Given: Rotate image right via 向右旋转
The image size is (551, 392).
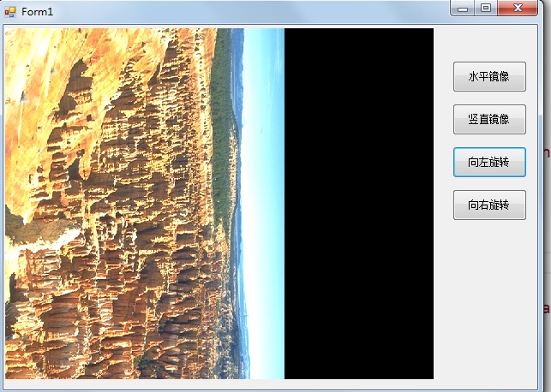Looking at the screenshot, I should click(489, 205).
